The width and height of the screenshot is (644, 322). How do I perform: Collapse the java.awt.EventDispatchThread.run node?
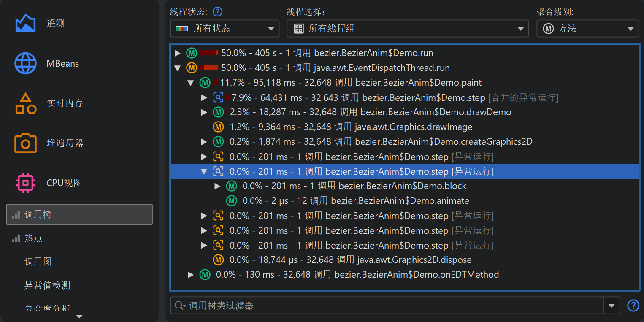(x=177, y=68)
